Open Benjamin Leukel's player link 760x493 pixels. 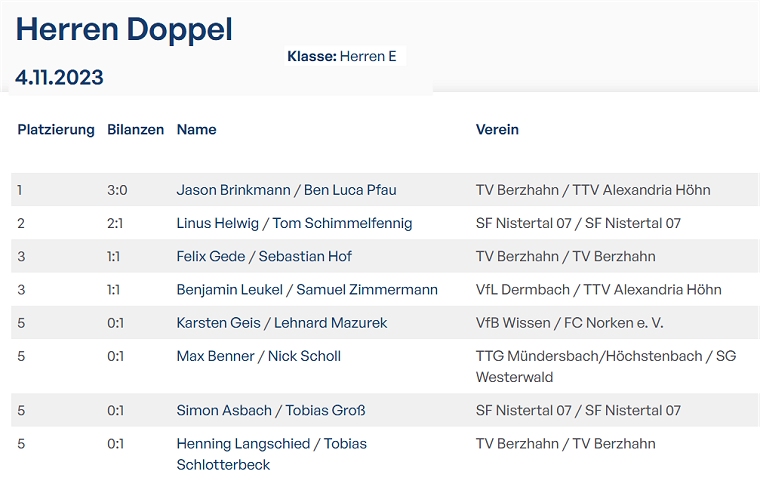[x=229, y=290]
